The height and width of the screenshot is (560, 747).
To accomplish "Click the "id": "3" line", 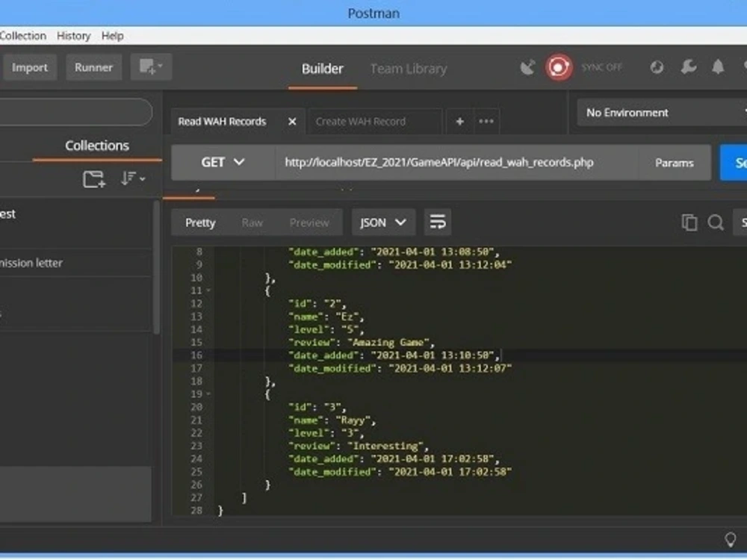I will (x=317, y=408).
